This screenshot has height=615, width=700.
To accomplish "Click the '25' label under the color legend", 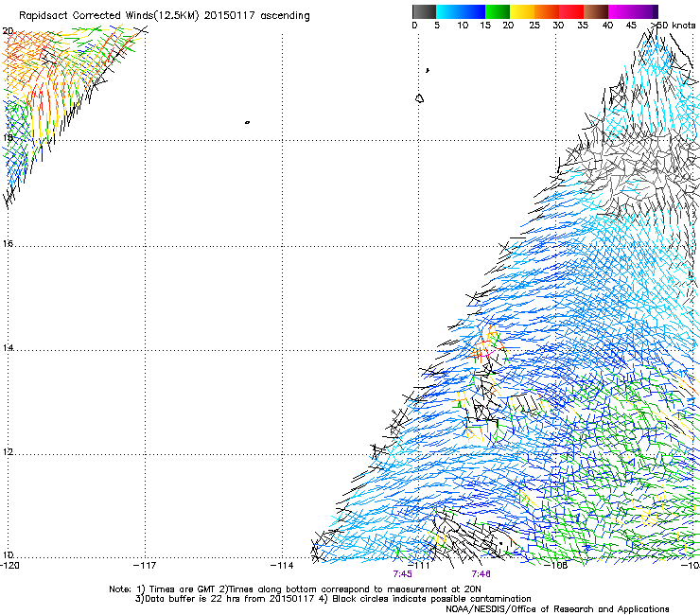I will point(534,26).
